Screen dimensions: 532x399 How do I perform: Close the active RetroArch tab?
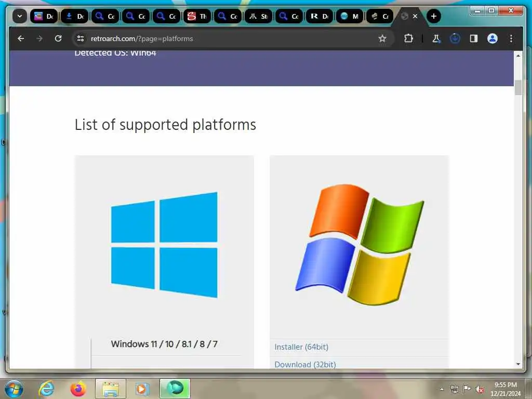[x=415, y=16]
